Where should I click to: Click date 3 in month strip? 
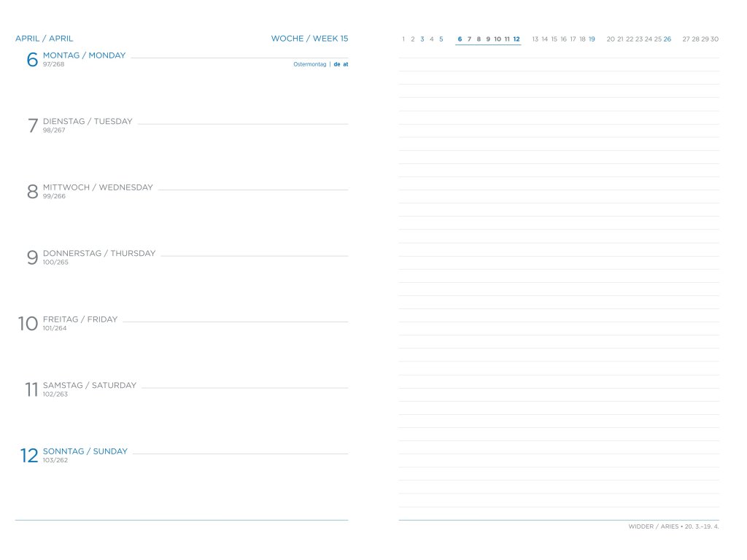tap(422, 39)
